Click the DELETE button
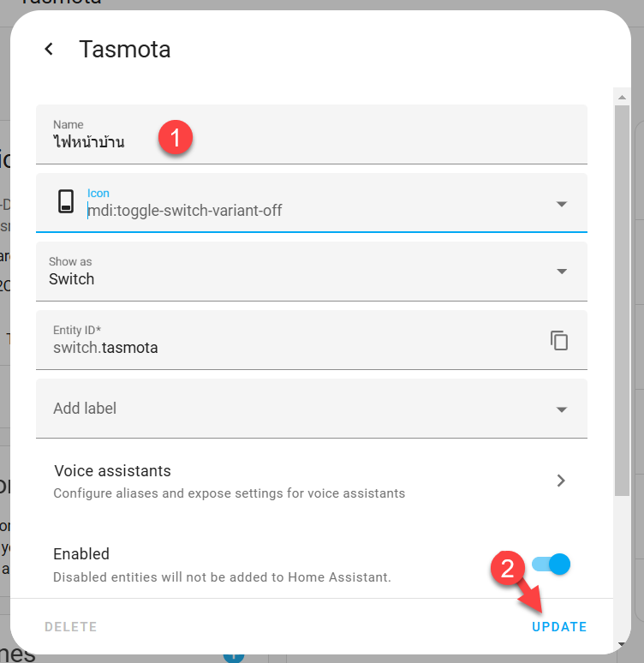Viewport: 644px width, 663px height. [x=70, y=627]
